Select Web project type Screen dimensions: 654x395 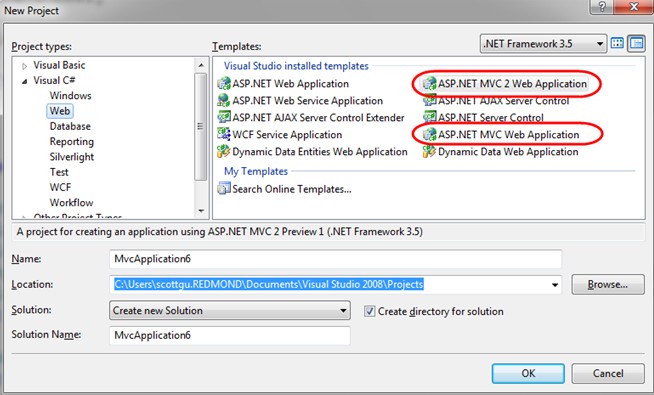point(60,111)
